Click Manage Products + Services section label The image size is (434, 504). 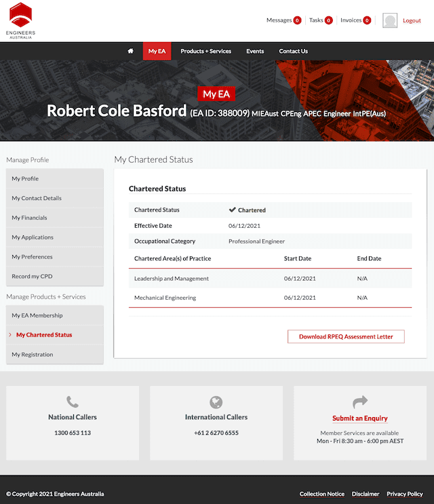coord(46,296)
